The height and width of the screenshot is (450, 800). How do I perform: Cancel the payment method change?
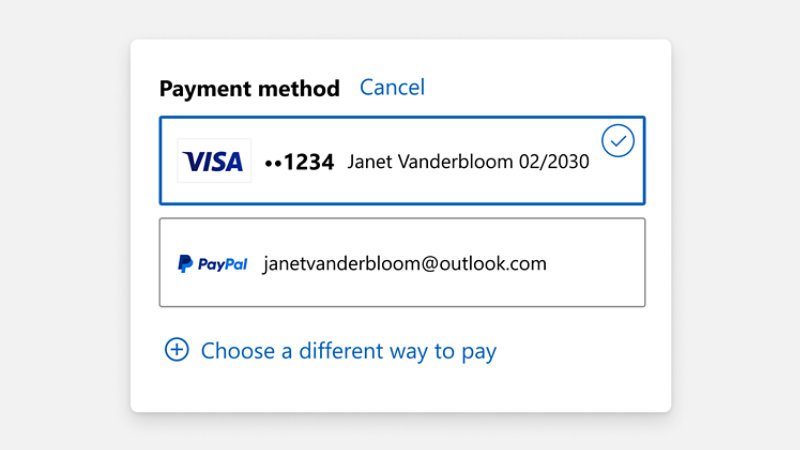pos(392,88)
